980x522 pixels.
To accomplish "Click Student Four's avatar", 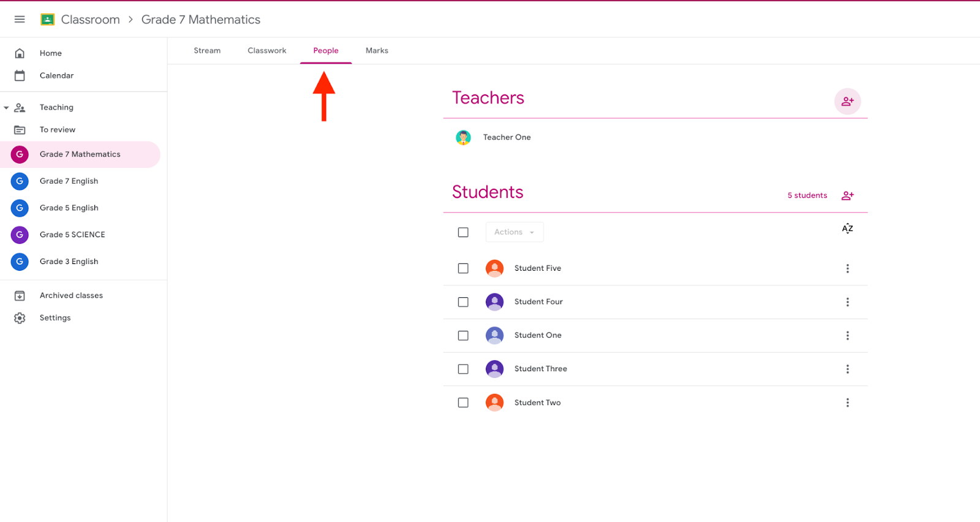I will 494,302.
